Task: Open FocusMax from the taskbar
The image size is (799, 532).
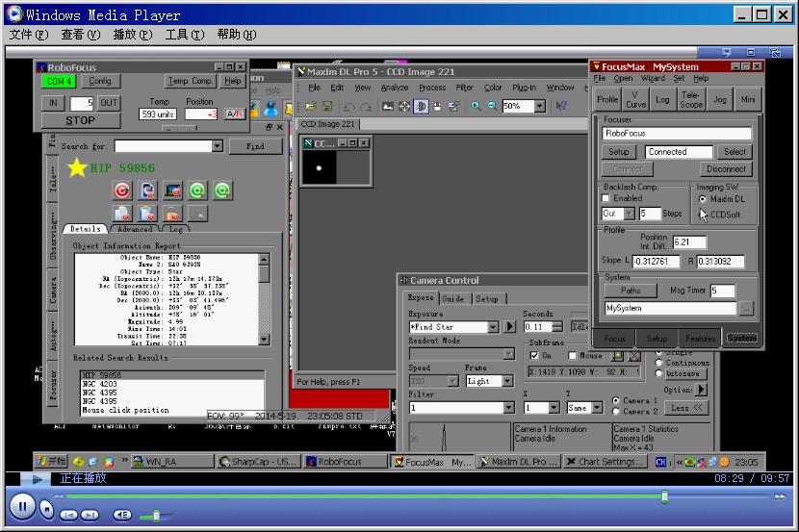Action: coord(433,462)
